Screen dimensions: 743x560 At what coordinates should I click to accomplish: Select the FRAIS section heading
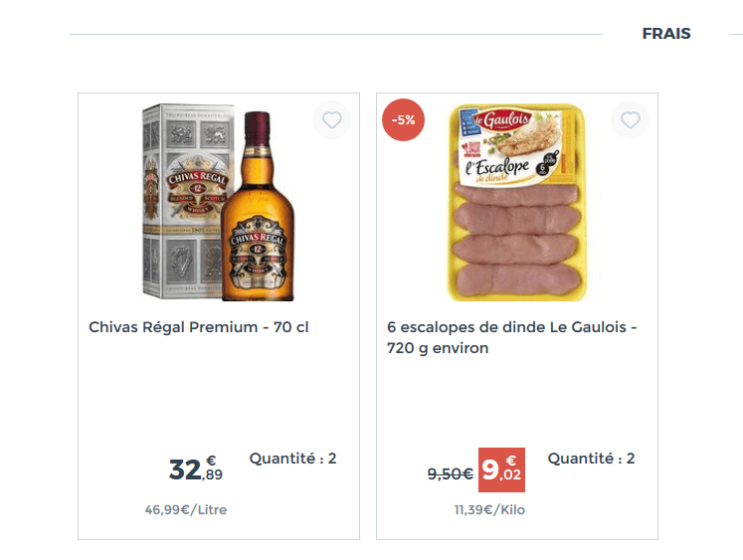666,34
